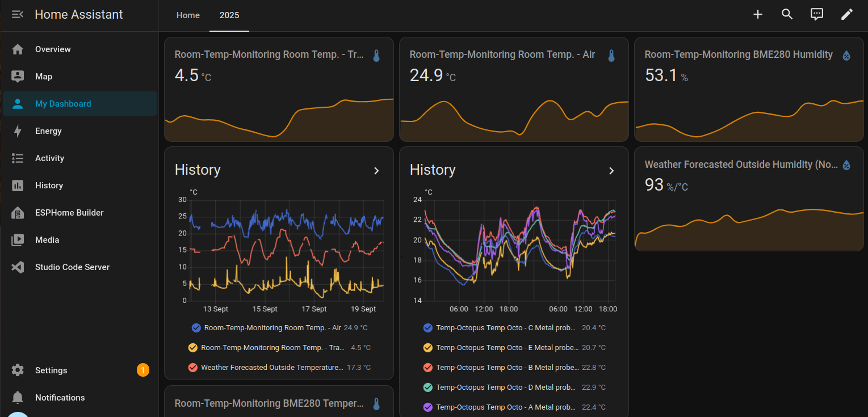
Task: Click the Settings notification badge showing 1
Action: pos(143,370)
